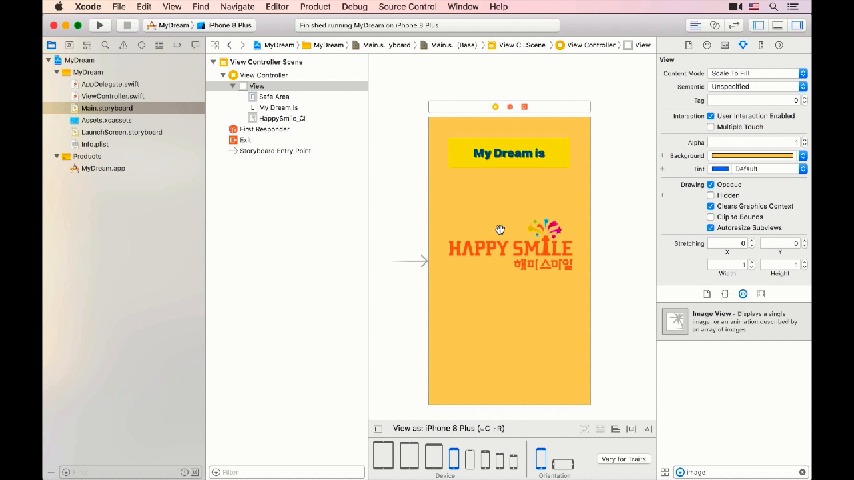Show the File Template library icon
Image resolution: width=854 pixels, height=480 pixels.
707,294
